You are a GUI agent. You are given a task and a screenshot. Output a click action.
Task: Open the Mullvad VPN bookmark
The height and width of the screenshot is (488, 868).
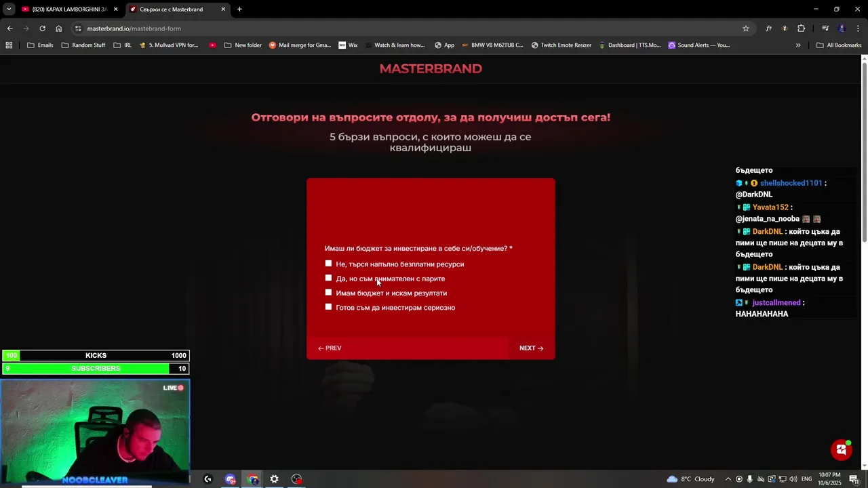(168, 45)
